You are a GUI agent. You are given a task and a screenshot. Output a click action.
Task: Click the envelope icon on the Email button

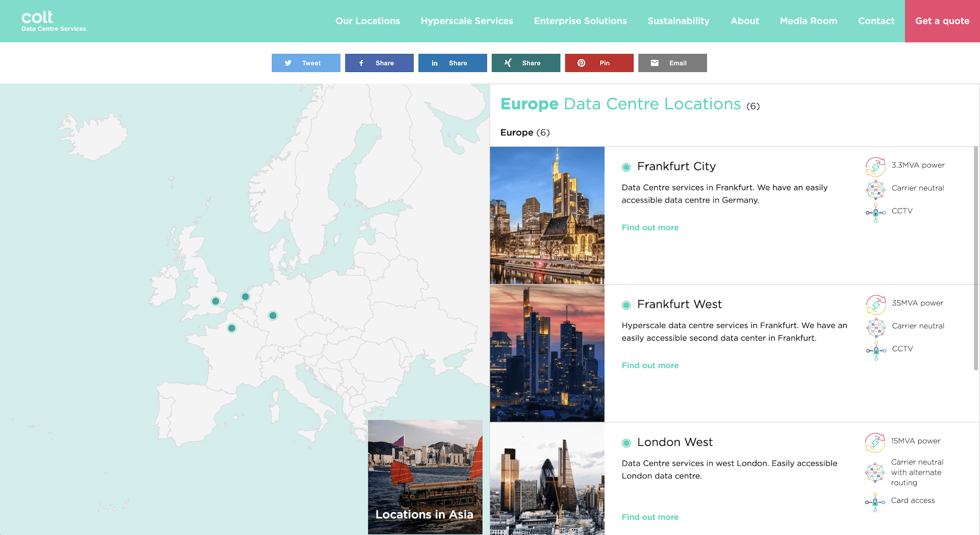pos(655,63)
